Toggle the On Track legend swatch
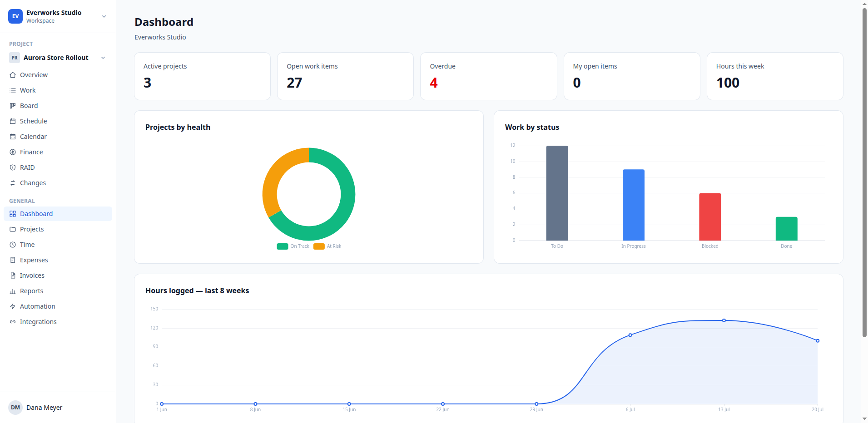The image size is (868, 423). (283, 246)
